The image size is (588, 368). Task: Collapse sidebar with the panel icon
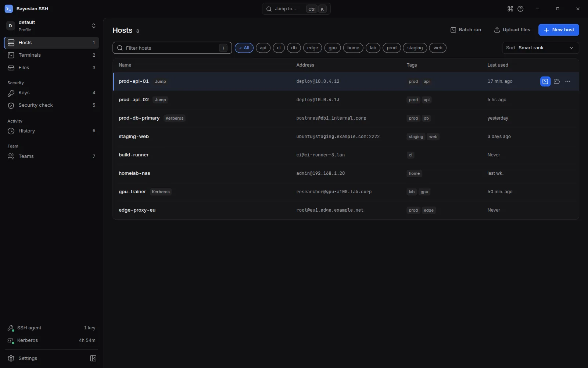click(93, 358)
